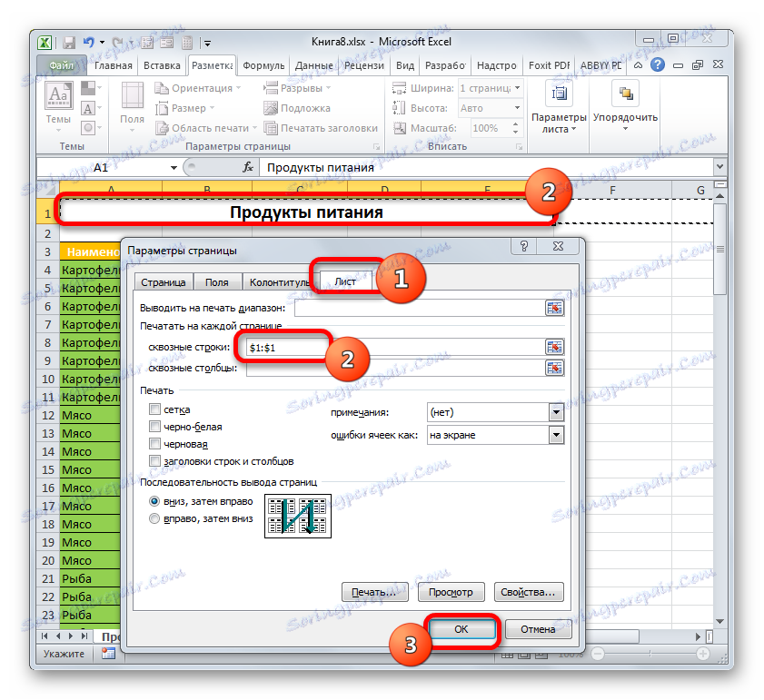Click the minimize ribbon caret icon
Screen dimensions: 764x700
tap(638, 64)
